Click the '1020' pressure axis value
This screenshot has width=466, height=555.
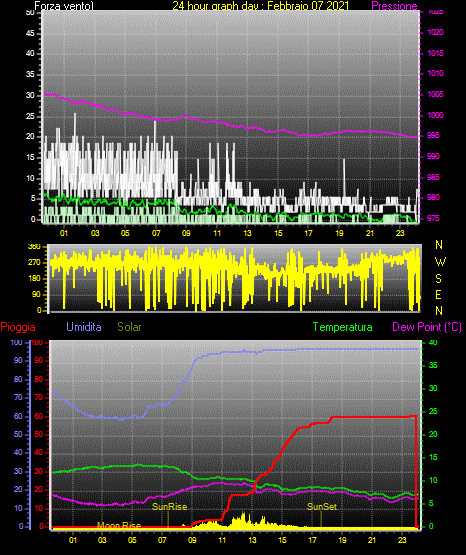435,32
